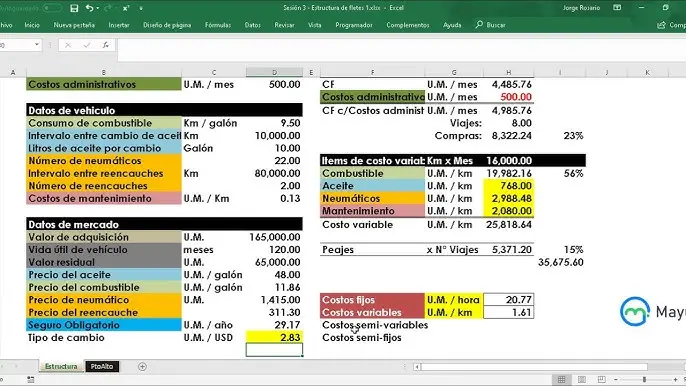This screenshot has height=386, width=686.
Task: Click the horizontal scrollbar left arrow
Action: pos(417,367)
